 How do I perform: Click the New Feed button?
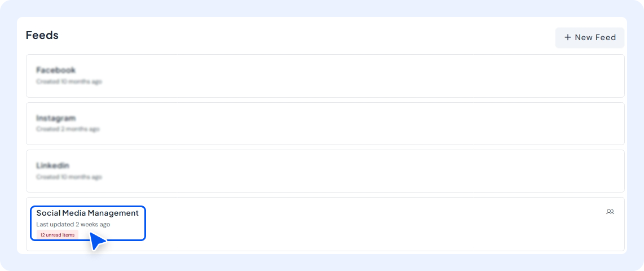coord(589,37)
